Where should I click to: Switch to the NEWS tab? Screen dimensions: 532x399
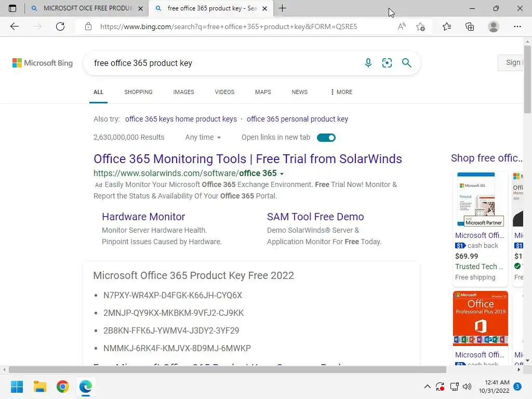click(300, 92)
